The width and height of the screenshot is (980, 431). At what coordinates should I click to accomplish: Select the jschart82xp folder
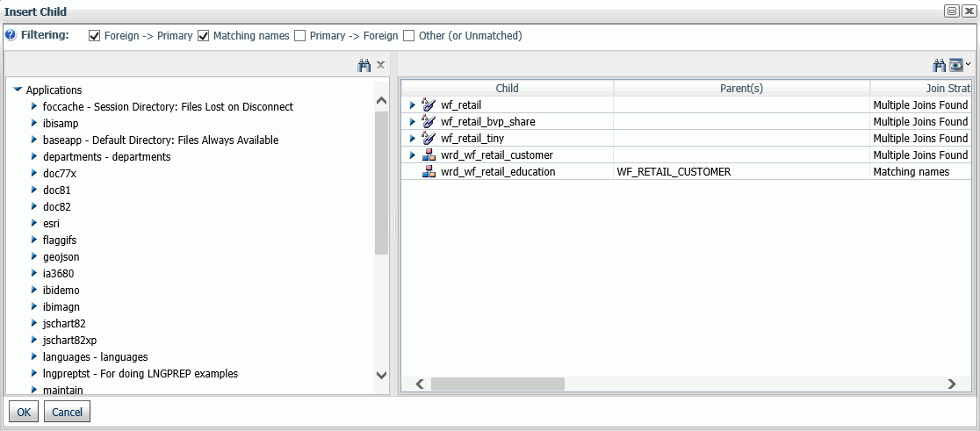(x=70, y=341)
